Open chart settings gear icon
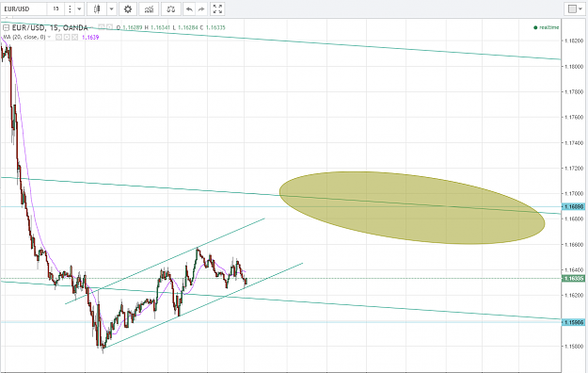 click(x=128, y=9)
